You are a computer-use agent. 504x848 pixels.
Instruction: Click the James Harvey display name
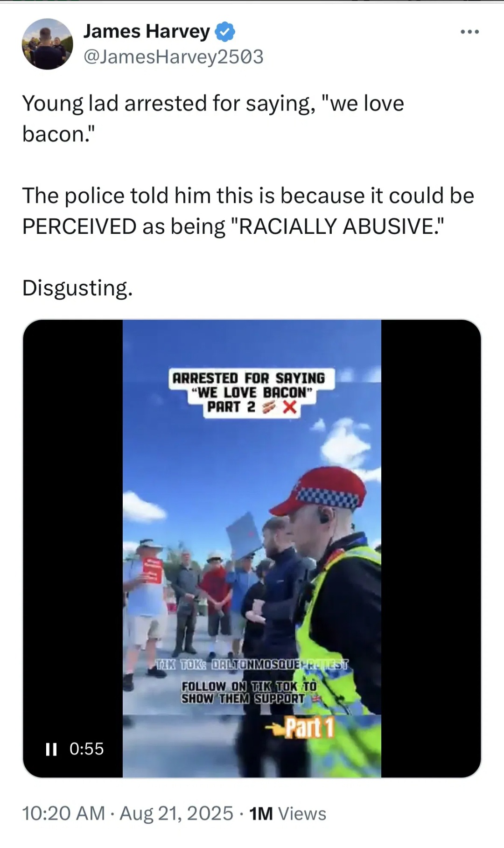[x=147, y=31]
